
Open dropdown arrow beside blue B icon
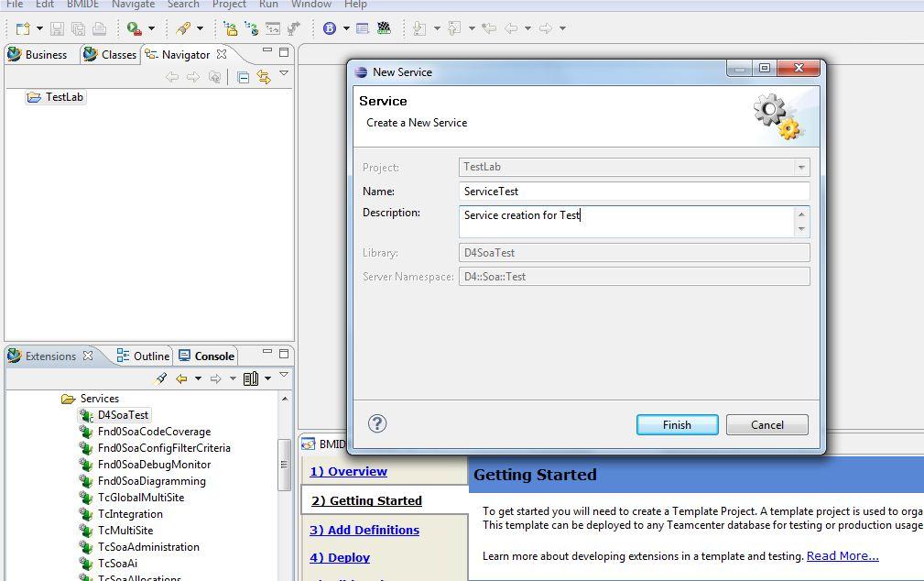(346, 28)
